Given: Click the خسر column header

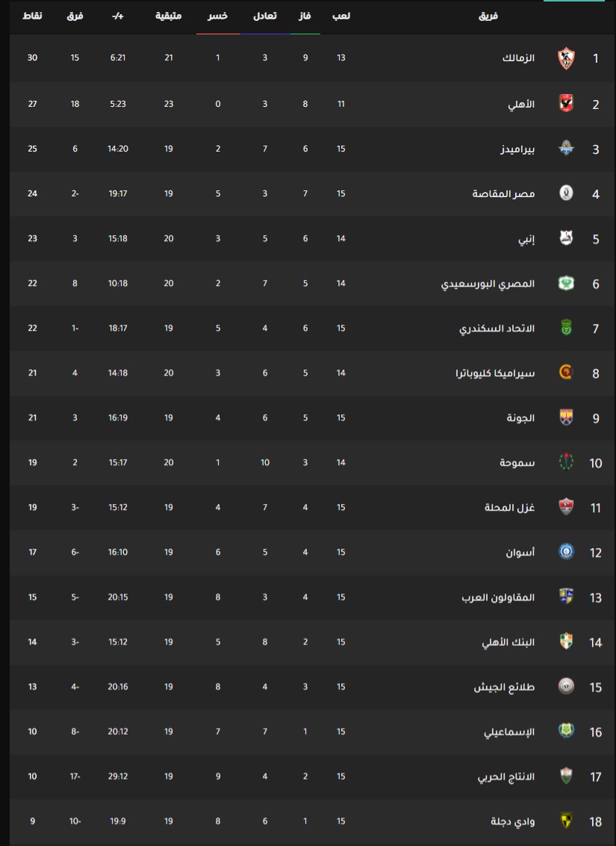Looking at the screenshot, I should 217,16.
